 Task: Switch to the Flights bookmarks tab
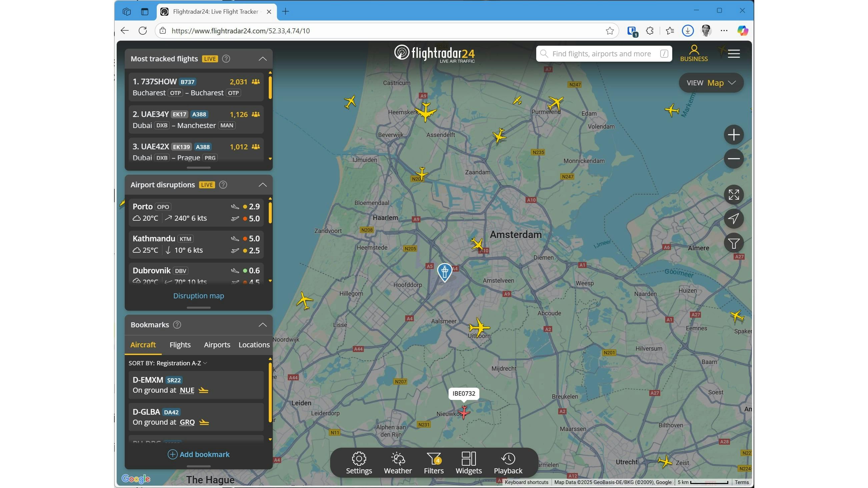180,345
